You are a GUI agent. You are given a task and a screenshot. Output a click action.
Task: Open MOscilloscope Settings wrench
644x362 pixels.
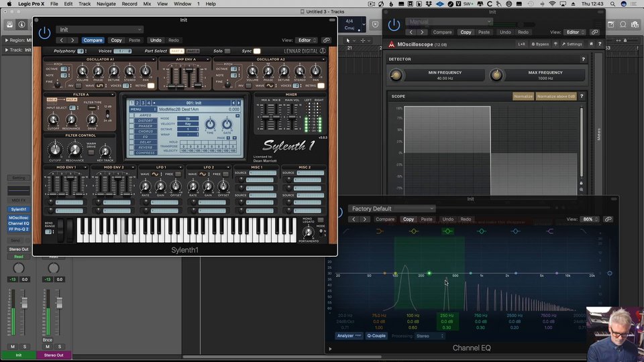[572, 44]
